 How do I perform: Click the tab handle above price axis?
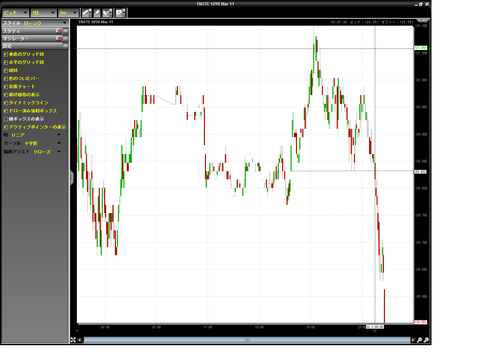423,20
